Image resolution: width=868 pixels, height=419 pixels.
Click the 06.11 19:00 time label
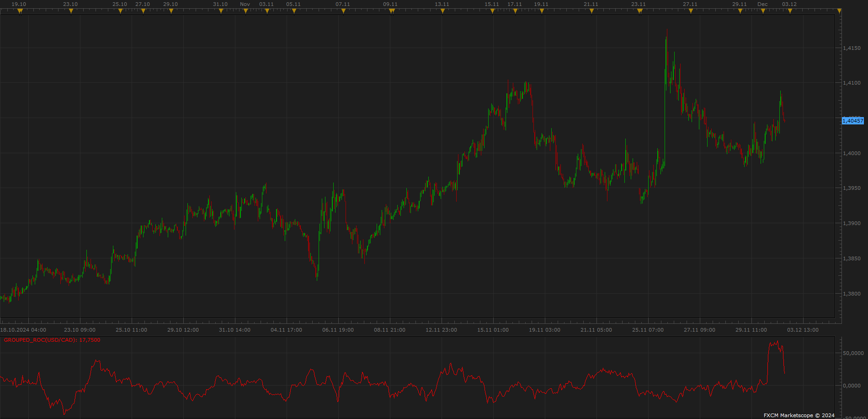338,330
